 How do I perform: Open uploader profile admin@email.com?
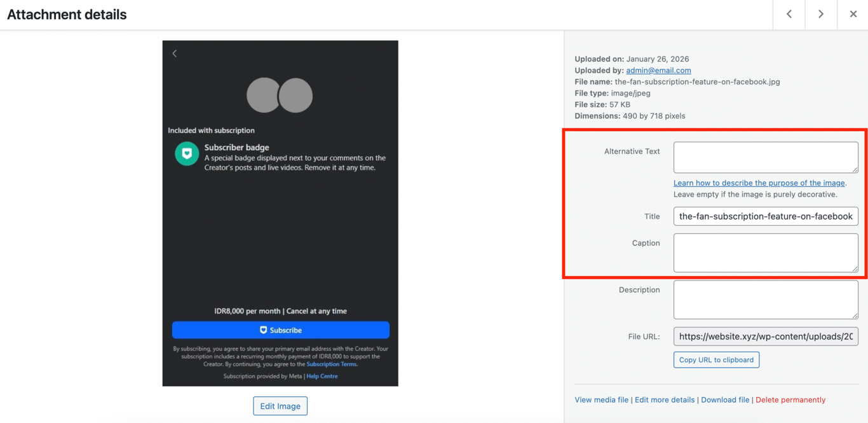pos(658,70)
